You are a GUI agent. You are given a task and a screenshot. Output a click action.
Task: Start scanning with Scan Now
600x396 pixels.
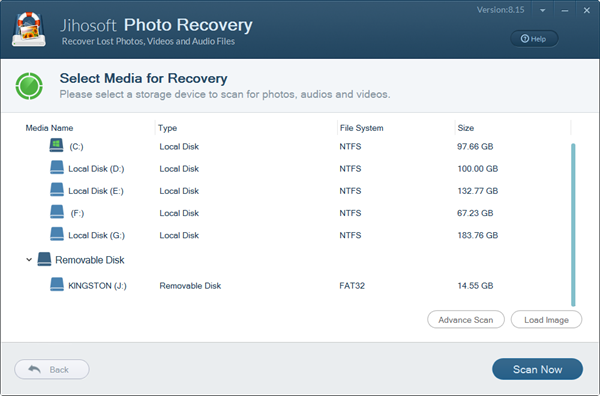tap(537, 369)
